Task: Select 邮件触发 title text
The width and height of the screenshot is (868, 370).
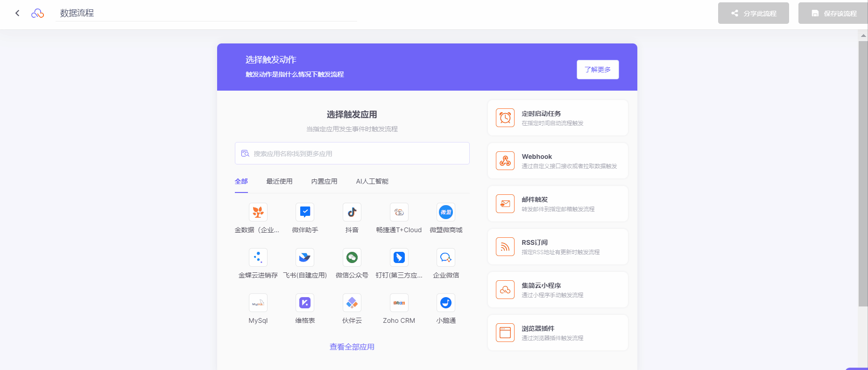Action: tap(535, 199)
